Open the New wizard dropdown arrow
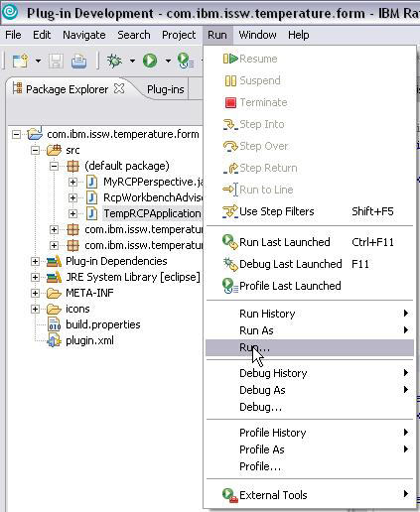This screenshot has width=420, height=512. coord(38,61)
